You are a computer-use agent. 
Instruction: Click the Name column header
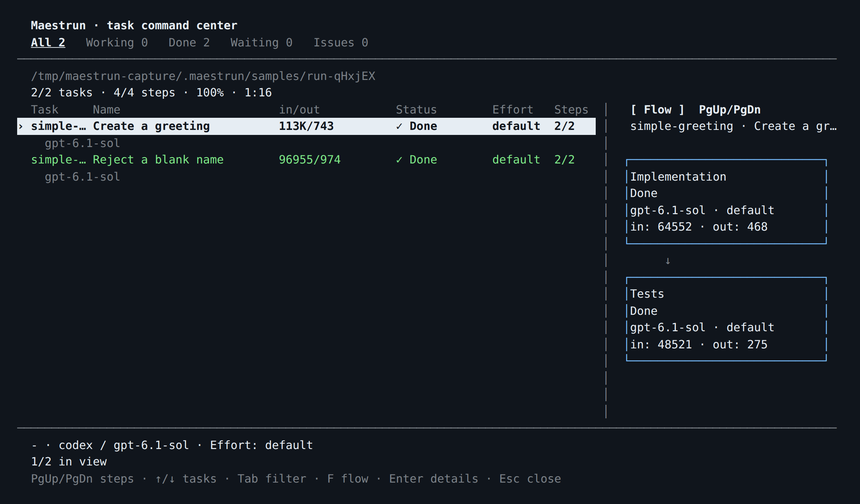point(106,110)
